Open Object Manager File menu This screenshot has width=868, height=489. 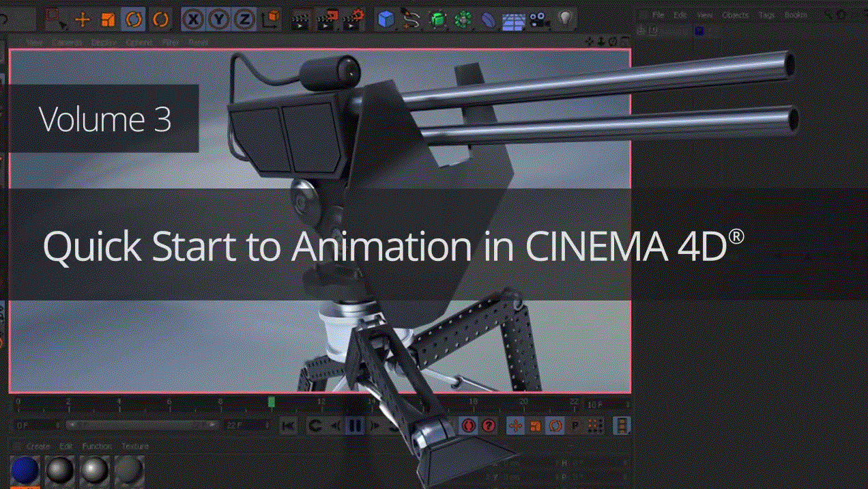point(658,14)
